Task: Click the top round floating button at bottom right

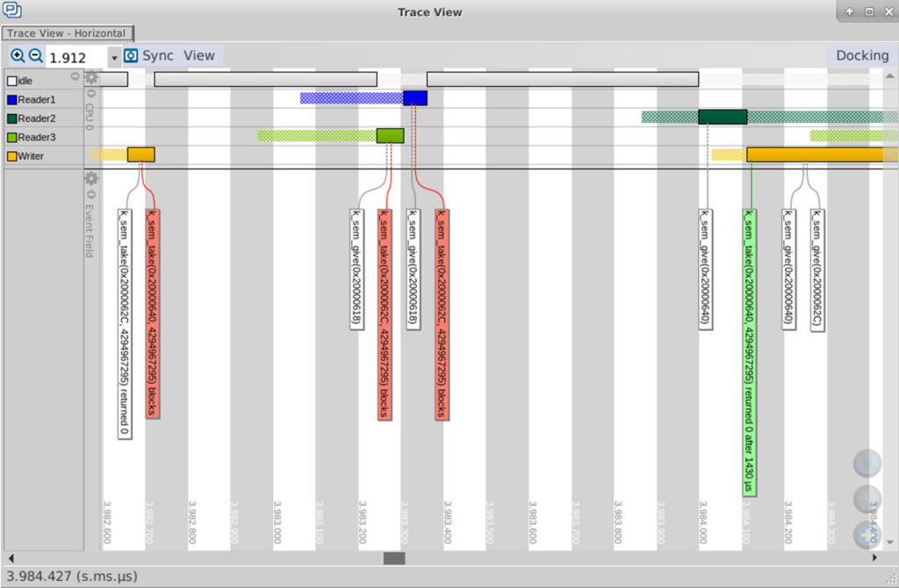Action: click(x=867, y=463)
